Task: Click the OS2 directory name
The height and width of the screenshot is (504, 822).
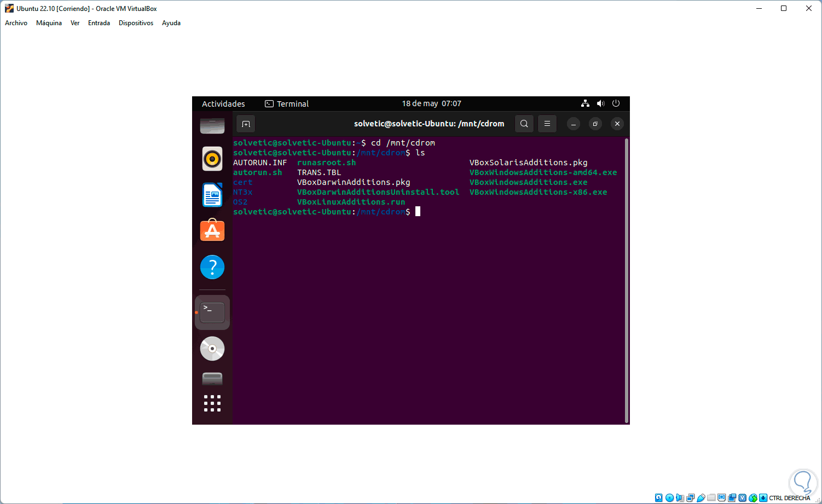Action: click(x=240, y=202)
